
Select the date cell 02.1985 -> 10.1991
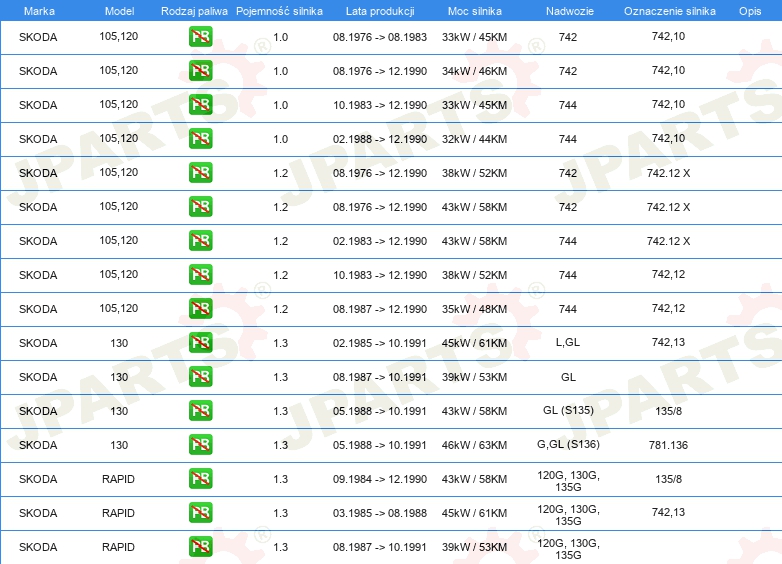[x=380, y=343]
